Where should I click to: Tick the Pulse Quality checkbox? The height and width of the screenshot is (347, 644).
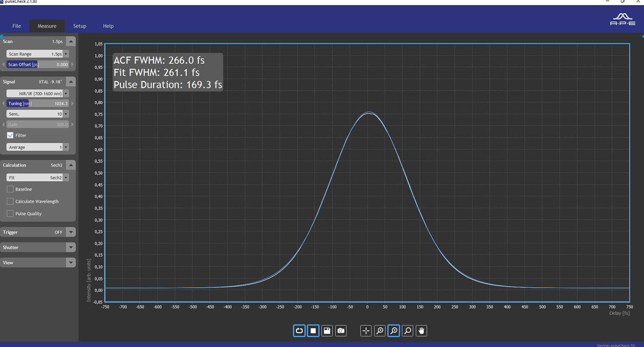coord(10,213)
